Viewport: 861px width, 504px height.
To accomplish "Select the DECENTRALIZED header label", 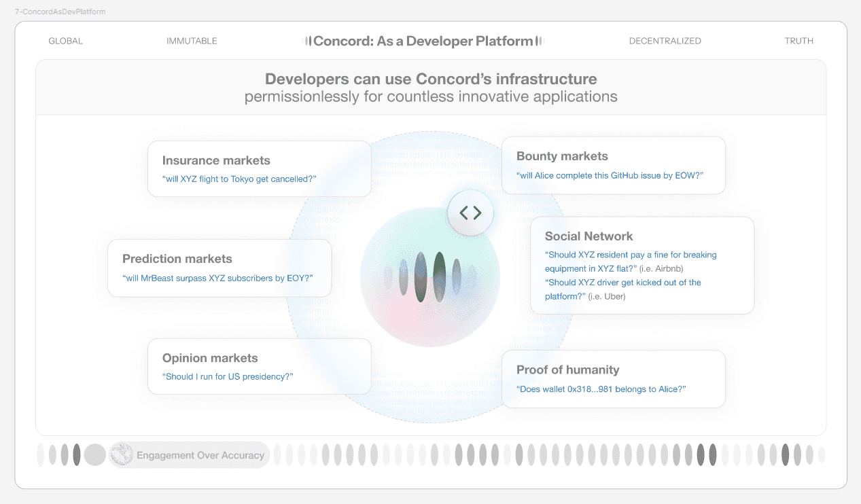I will pyautogui.click(x=665, y=41).
